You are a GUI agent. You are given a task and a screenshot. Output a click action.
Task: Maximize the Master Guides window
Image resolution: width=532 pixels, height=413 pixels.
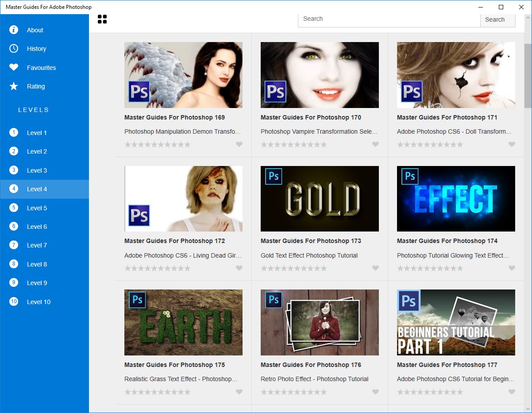coord(501,7)
